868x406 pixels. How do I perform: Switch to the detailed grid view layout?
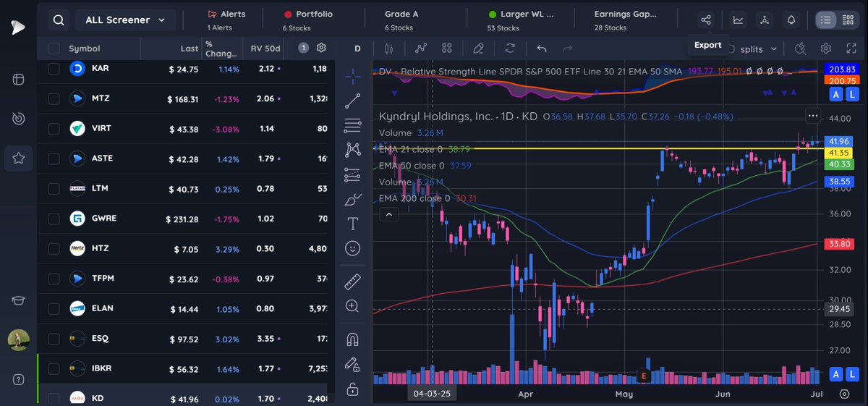848,20
